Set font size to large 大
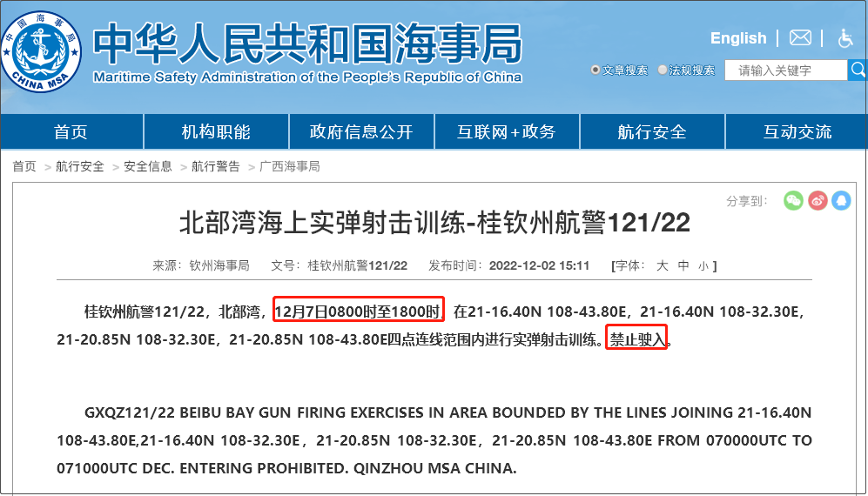 click(x=662, y=265)
